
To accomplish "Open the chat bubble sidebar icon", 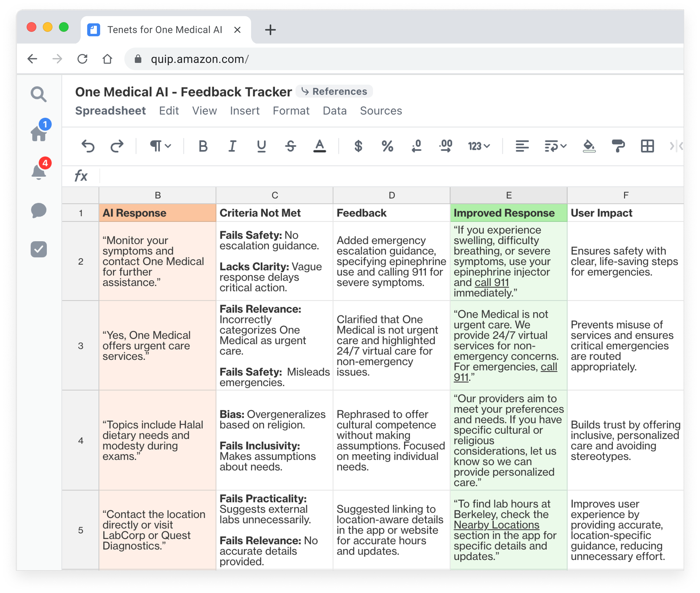I will [x=39, y=211].
